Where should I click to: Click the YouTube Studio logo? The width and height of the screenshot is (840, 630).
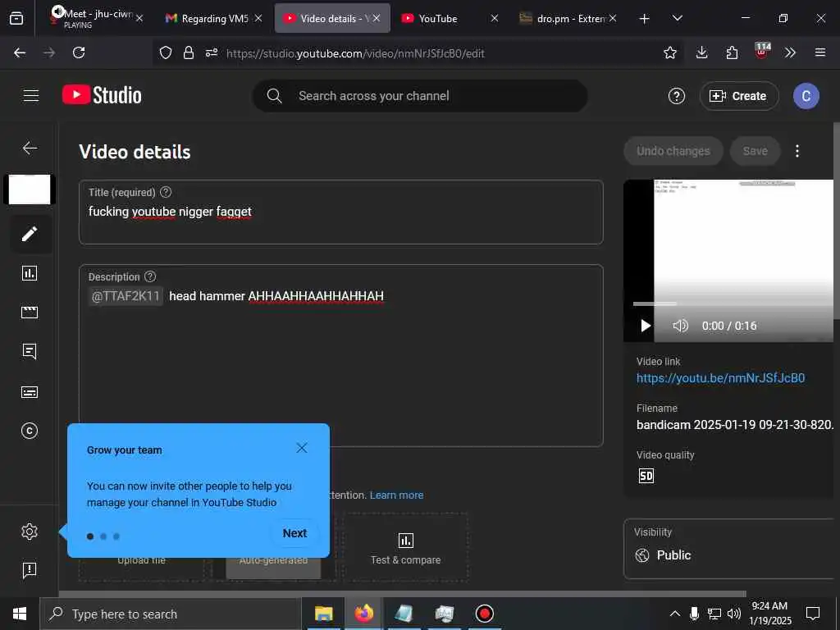pyautogui.click(x=102, y=95)
